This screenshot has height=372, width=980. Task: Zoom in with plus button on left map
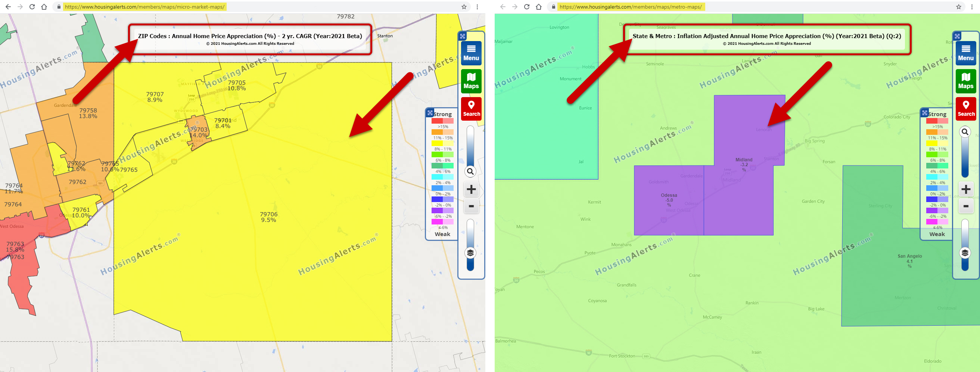pyautogui.click(x=471, y=189)
